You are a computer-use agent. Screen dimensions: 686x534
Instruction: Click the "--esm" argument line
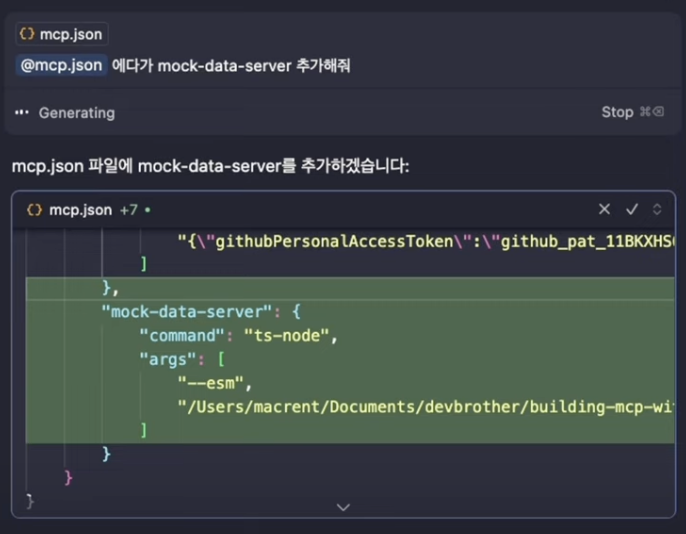(x=216, y=382)
